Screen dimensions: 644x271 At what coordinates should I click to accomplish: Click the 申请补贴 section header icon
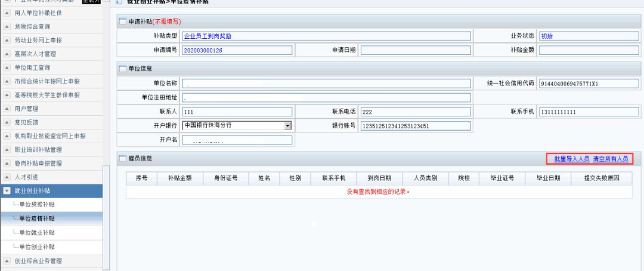tap(123, 21)
